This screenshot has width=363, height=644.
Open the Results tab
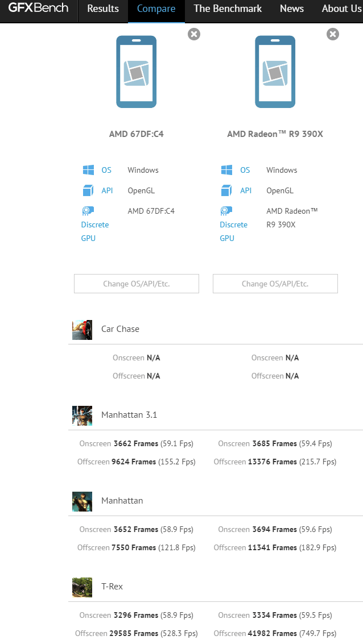pos(103,9)
